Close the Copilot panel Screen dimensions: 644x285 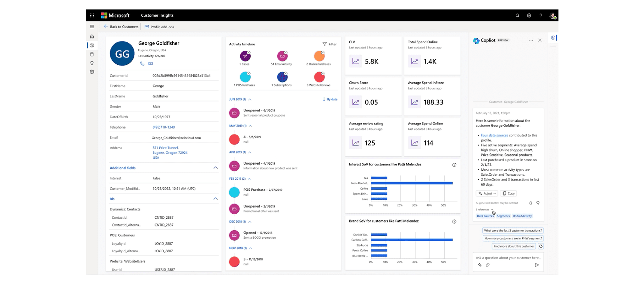tap(540, 40)
